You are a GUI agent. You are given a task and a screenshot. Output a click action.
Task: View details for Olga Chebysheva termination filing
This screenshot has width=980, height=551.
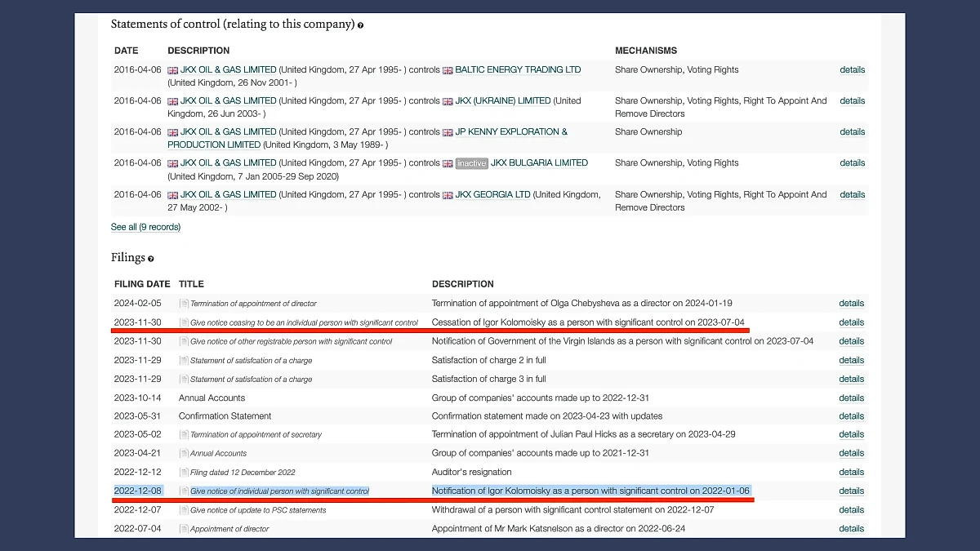click(851, 304)
